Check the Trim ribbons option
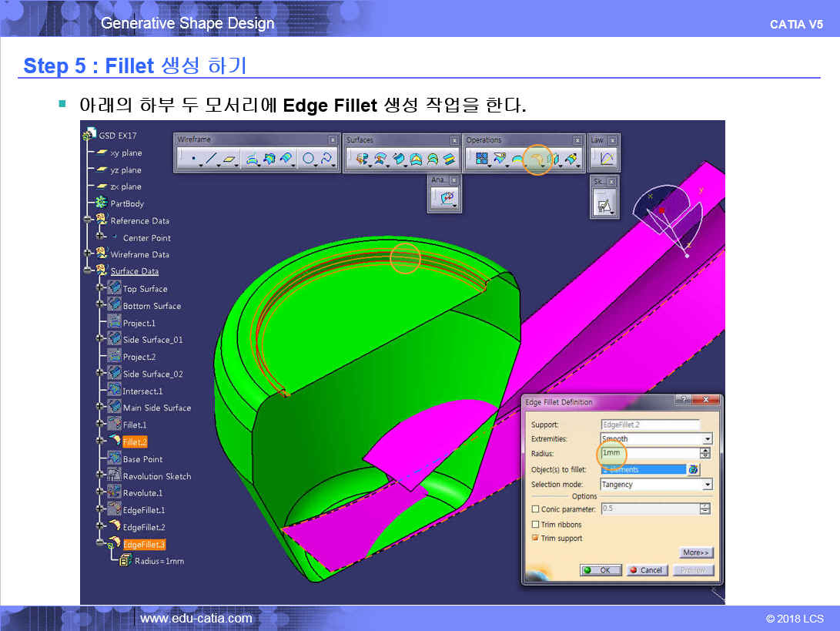Viewport: 840px width, 631px height. [x=536, y=525]
